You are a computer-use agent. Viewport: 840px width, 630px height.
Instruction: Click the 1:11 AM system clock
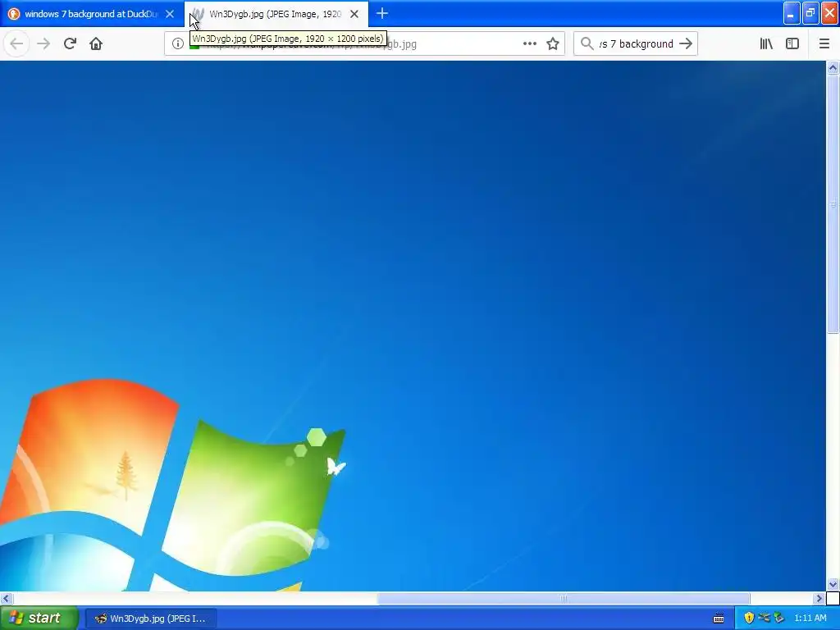810,619
